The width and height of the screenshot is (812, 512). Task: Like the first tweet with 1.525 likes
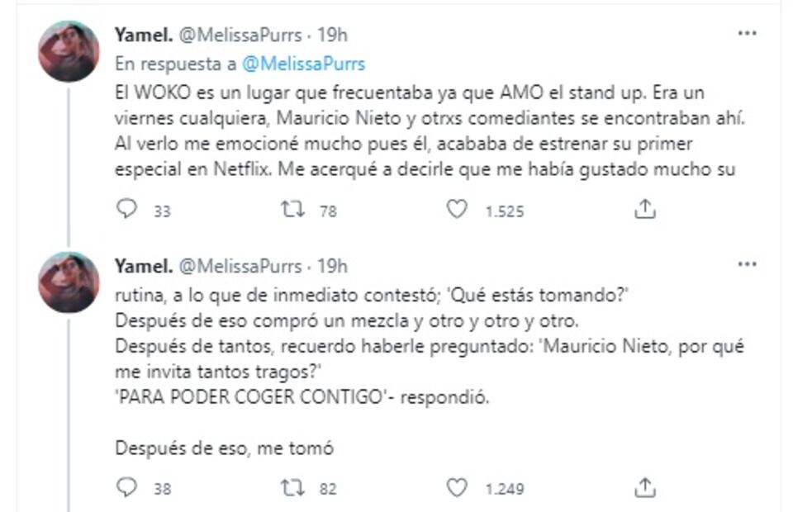click(x=457, y=210)
